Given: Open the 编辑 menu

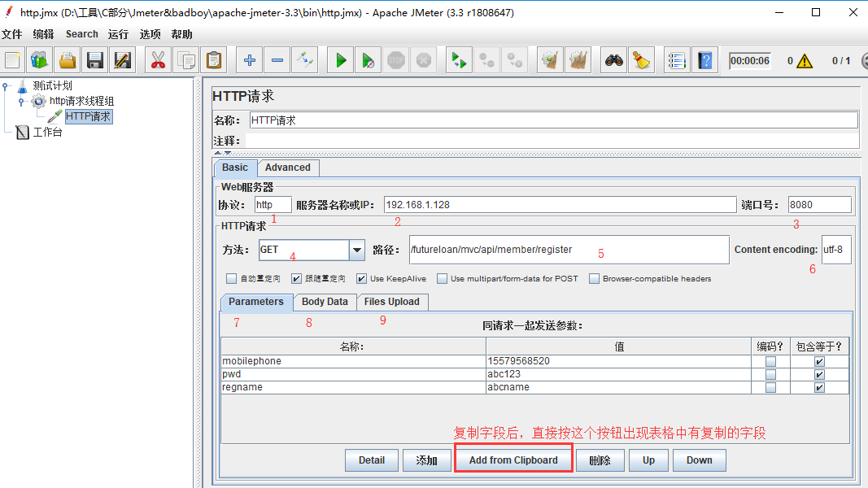Looking at the screenshot, I should 43,34.
